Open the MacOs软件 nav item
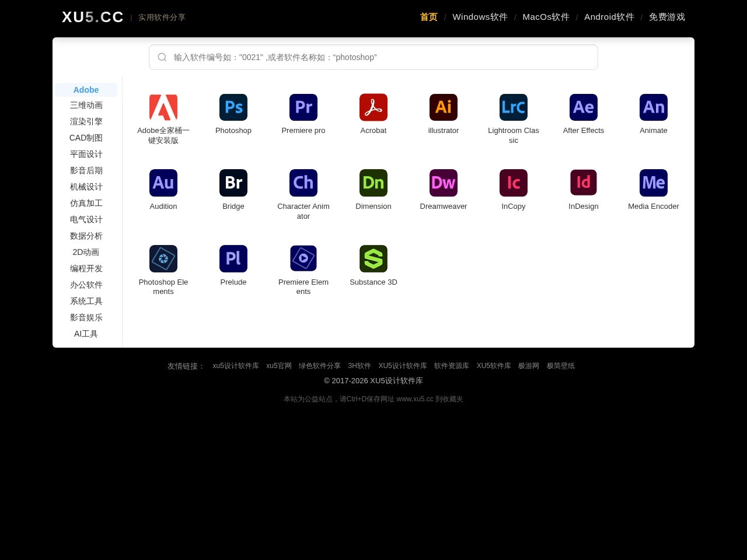 pyautogui.click(x=546, y=17)
